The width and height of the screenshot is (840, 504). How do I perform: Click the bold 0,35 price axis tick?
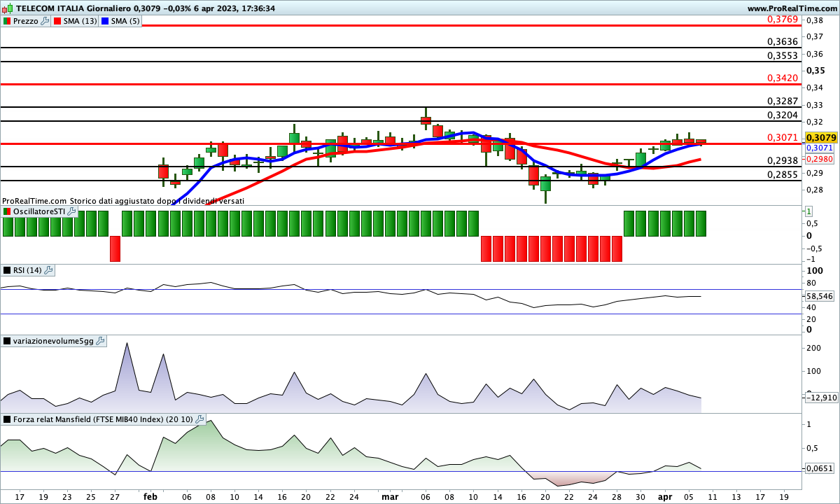coord(815,71)
